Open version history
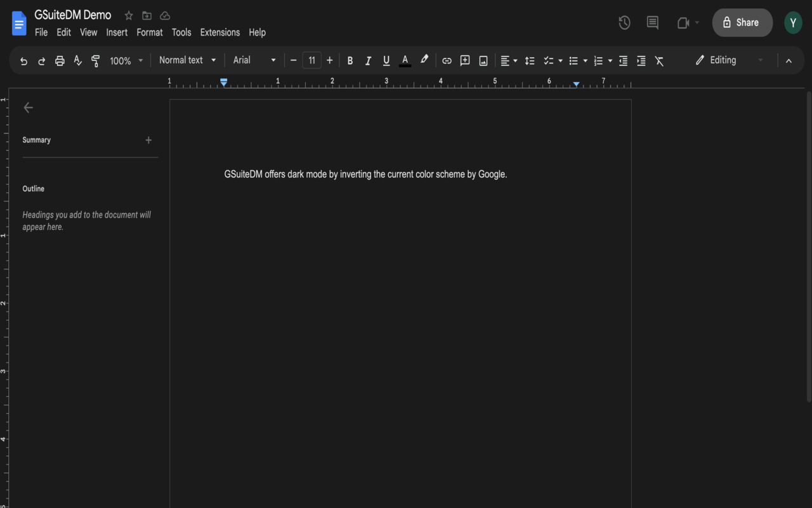 point(624,22)
